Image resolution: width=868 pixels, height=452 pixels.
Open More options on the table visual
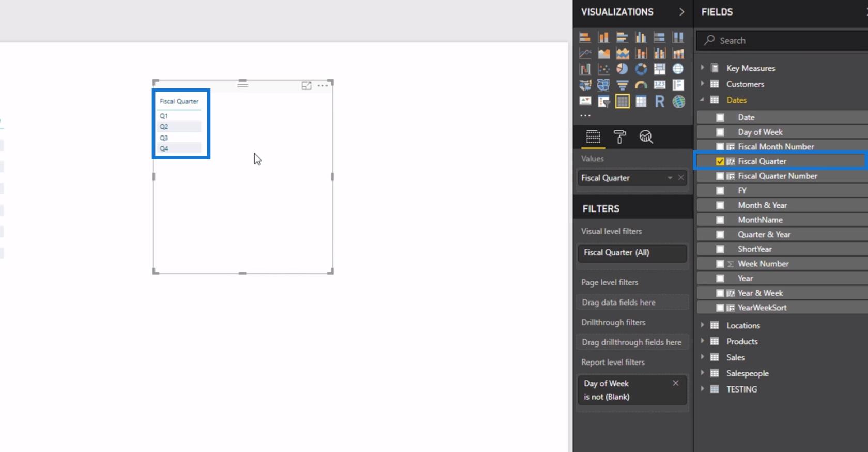click(x=323, y=86)
